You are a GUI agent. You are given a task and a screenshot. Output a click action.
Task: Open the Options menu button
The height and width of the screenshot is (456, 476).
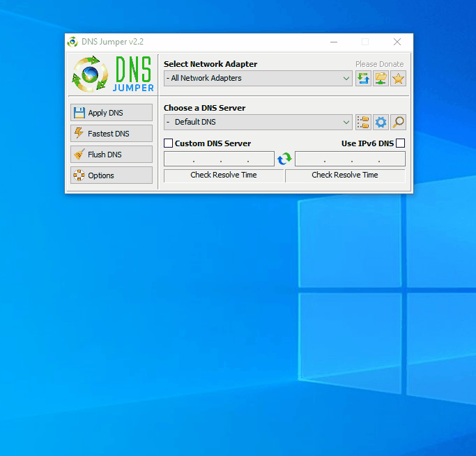pos(112,175)
